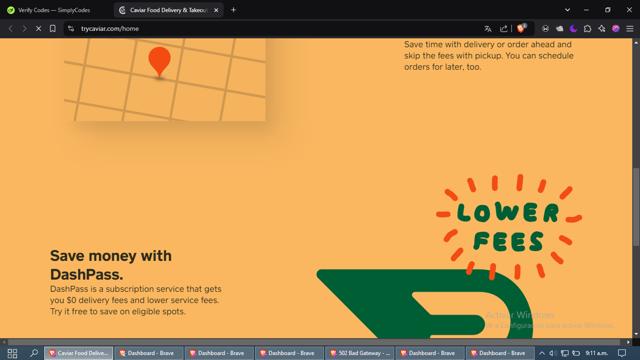Open the volume speaker tray icon
640x360 pixels.
[552, 353]
